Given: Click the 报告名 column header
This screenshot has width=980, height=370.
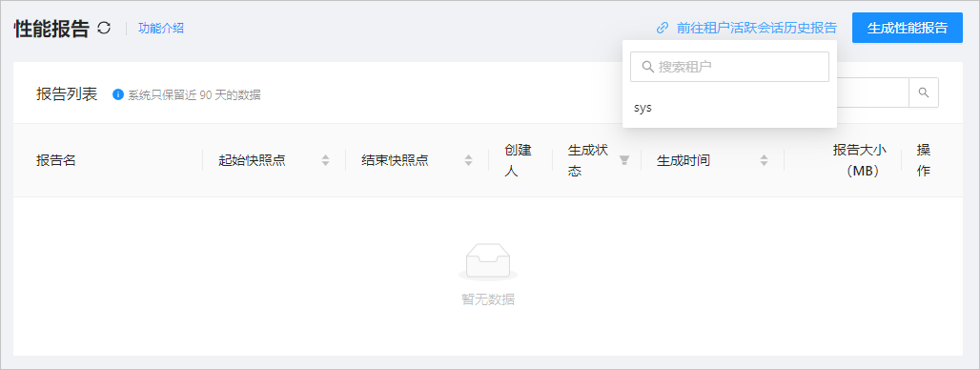Looking at the screenshot, I should pos(56,160).
